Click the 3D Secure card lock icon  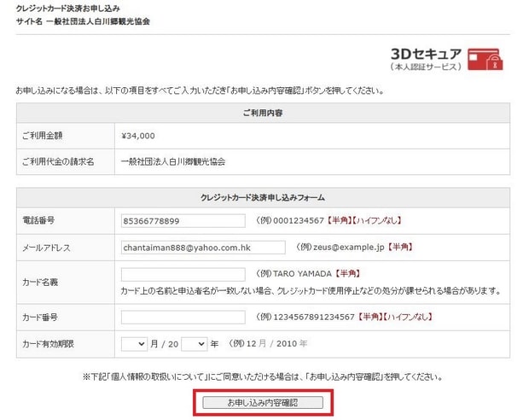click(486, 57)
